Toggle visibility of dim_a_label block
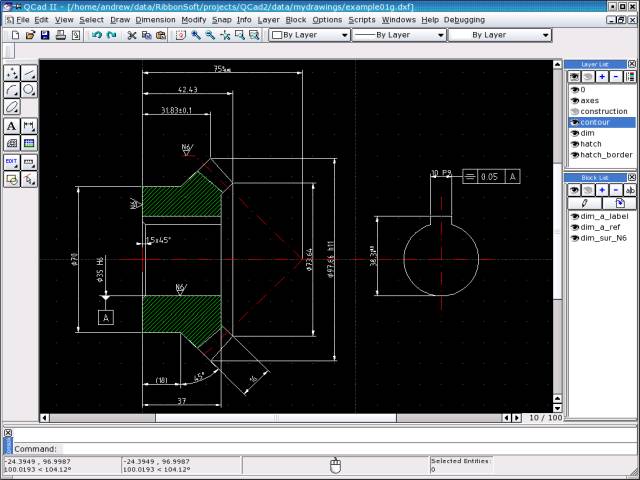This screenshot has width=640, height=480. pyautogui.click(x=575, y=217)
